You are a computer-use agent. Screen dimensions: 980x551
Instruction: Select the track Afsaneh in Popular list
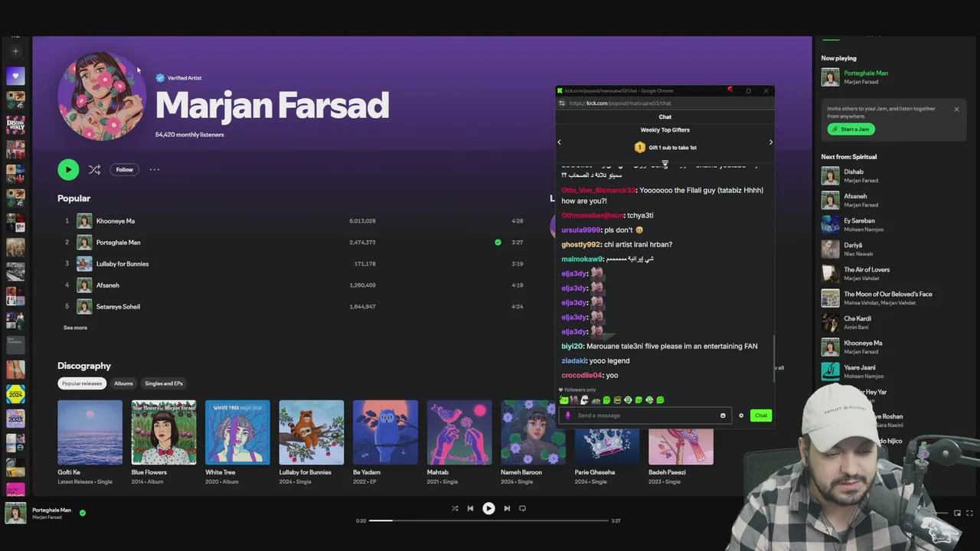tap(107, 285)
